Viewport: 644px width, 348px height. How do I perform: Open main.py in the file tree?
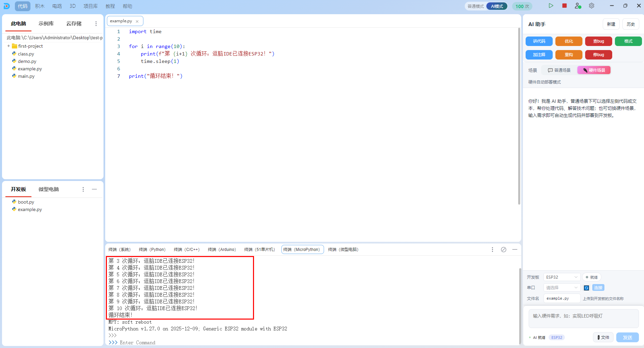(26, 76)
